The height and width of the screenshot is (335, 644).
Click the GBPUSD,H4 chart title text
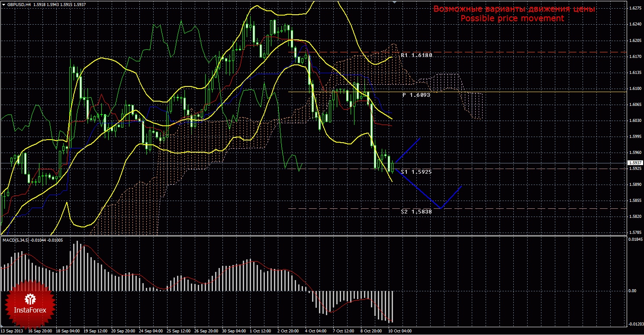click(x=19, y=4)
